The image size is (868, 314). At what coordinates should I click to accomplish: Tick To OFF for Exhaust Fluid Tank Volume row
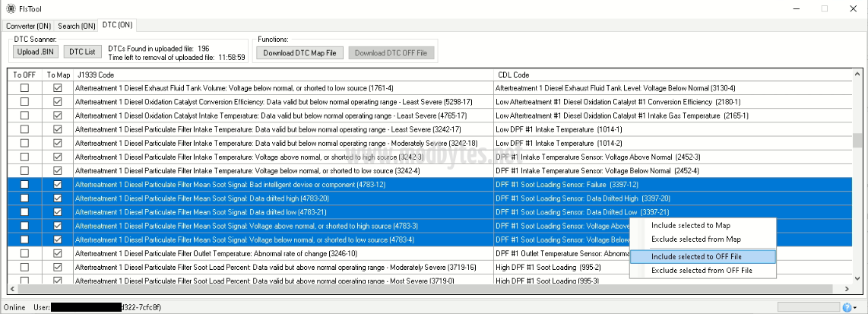pyautogui.click(x=24, y=88)
